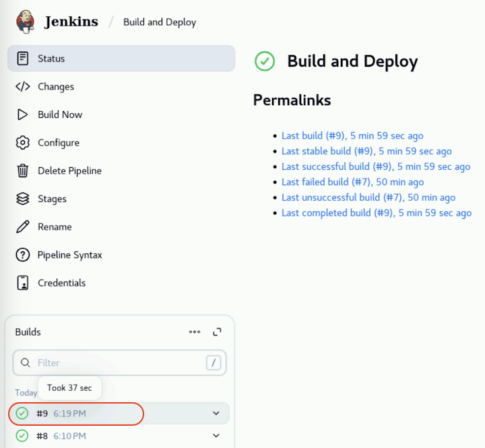Click the Rename pencil icon
The width and height of the screenshot is (485, 448).
[23, 227]
